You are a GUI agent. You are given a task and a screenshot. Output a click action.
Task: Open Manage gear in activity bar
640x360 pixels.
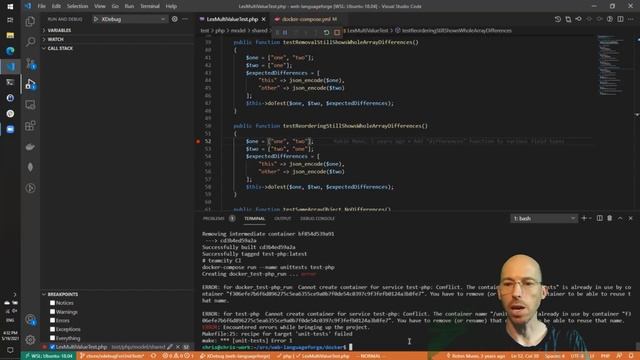coord(30,340)
